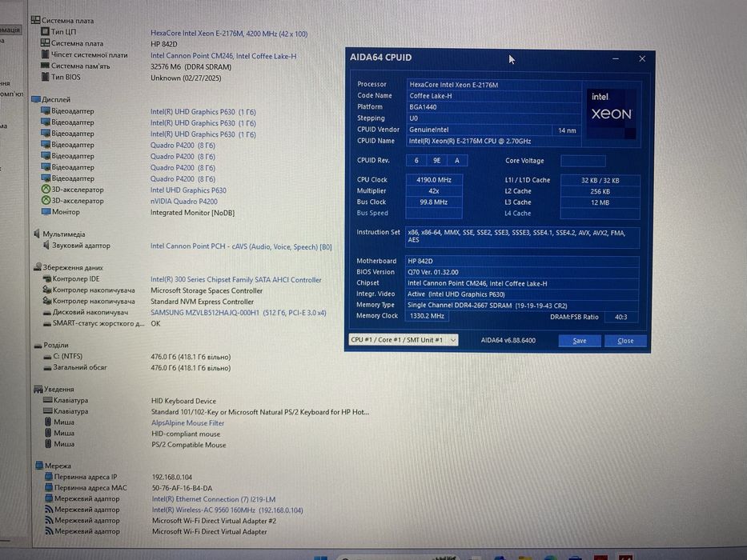
Task: Open the Intel Wireless-AC 9560 160MHz link
Action: (227, 510)
